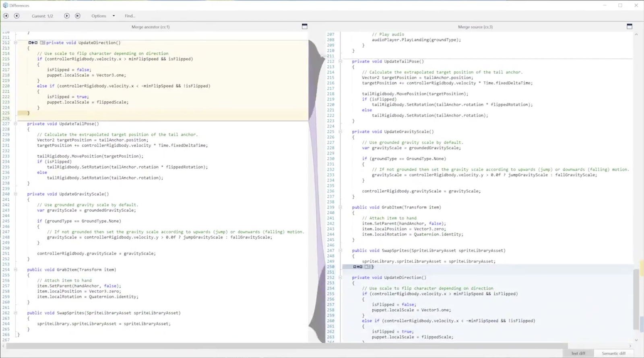Click the 'Merge source (cs:3)' pane title
The height and width of the screenshot is (358, 644).
click(475, 27)
